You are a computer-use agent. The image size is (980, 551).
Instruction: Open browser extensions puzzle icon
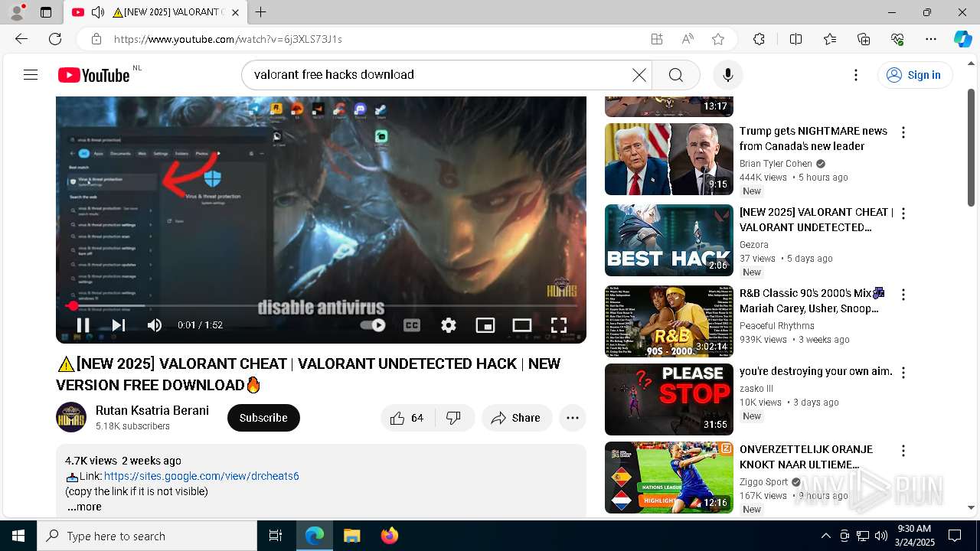pyautogui.click(x=759, y=39)
